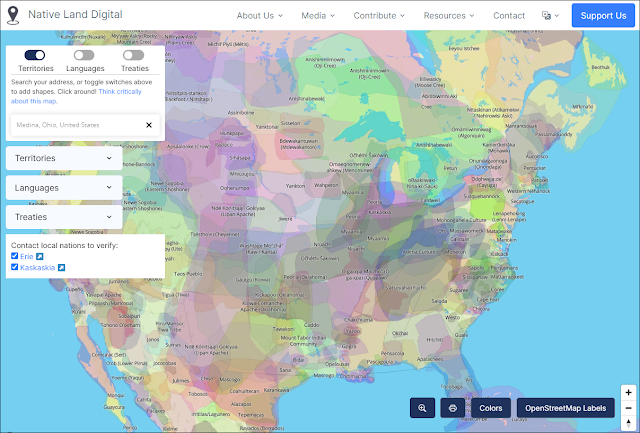Image resolution: width=640 pixels, height=433 pixels.
Task: Click the Native Land Digital pin logo
Action: tap(13, 16)
